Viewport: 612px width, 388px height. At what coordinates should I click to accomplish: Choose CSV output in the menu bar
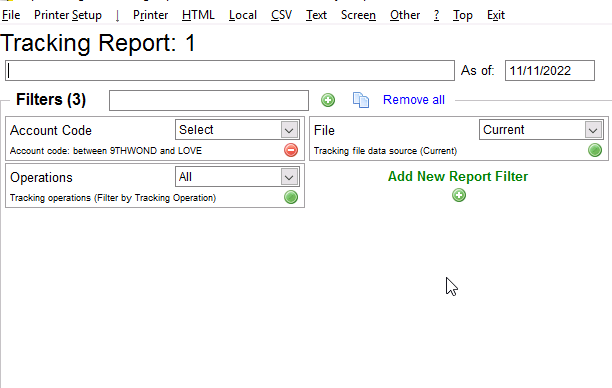click(x=281, y=15)
